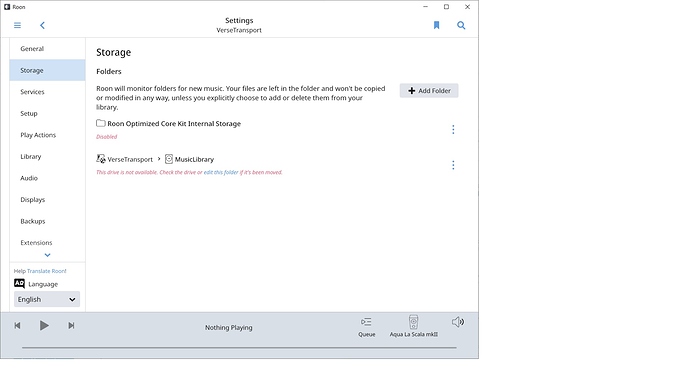The width and height of the screenshot is (690, 388).
Task: Click the Nothing Playing status text
Action: point(228,327)
